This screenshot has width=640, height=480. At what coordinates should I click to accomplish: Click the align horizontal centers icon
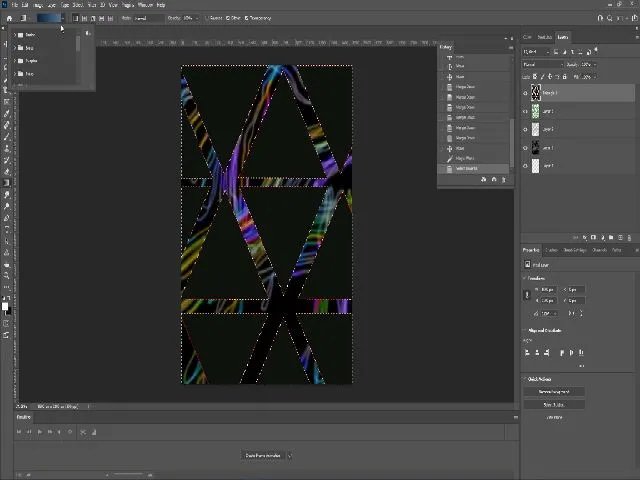[537, 353]
